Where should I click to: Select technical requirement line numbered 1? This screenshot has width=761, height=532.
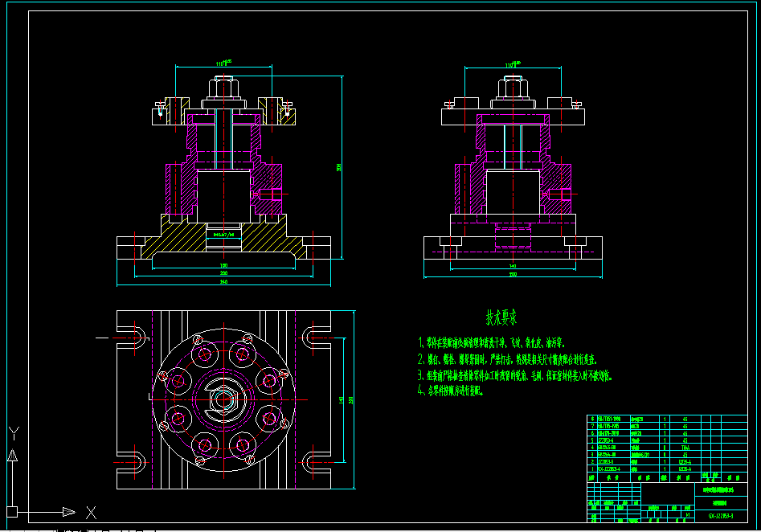[491, 342]
